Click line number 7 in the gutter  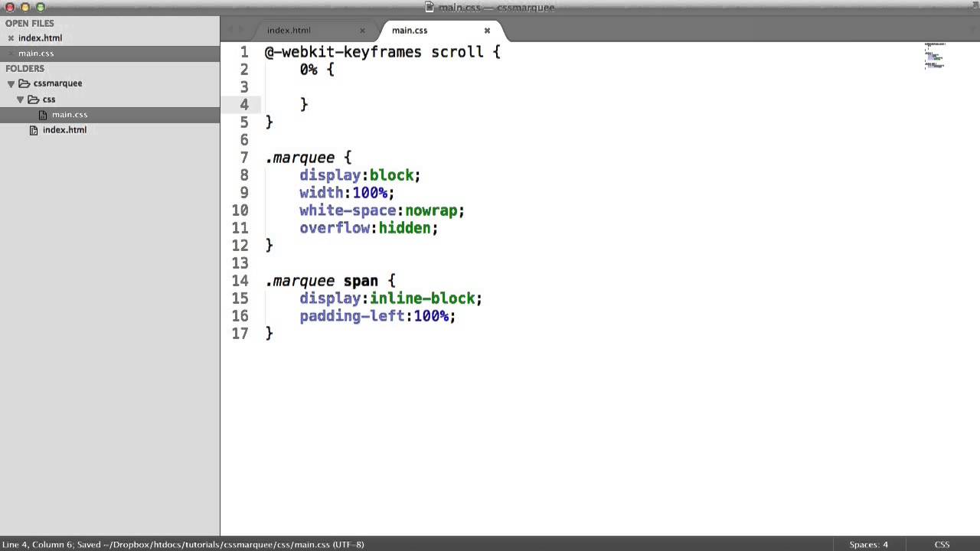pos(244,158)
